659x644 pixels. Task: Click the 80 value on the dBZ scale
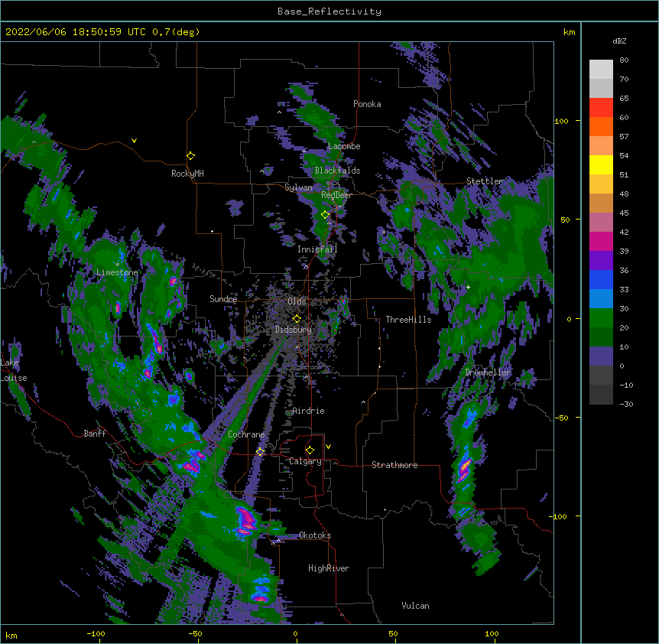coord(624,60)
